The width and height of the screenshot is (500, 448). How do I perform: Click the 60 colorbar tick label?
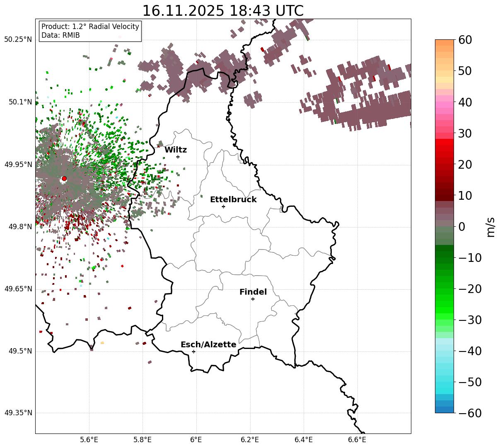(465, 40)
